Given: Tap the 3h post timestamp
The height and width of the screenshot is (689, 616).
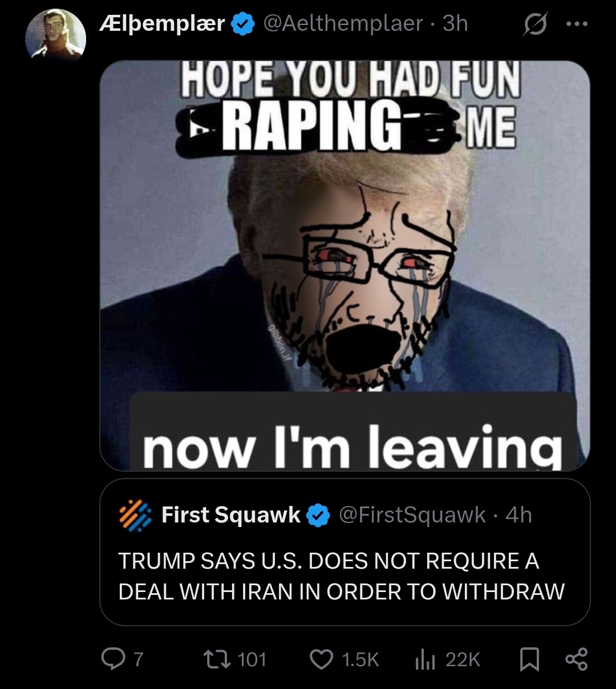Looking at the screenshot, I should [455, 23].
